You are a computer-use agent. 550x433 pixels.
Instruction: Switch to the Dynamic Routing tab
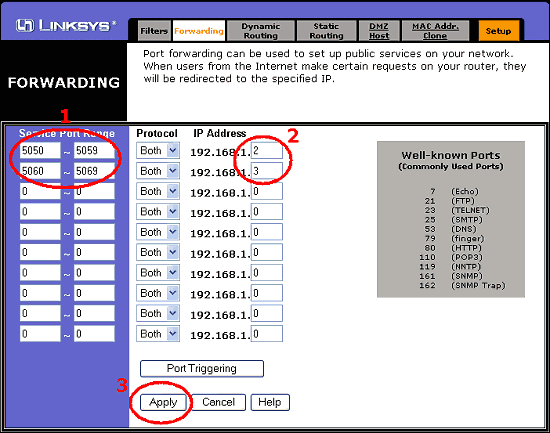pyautogui.click(x=261, y=31)
